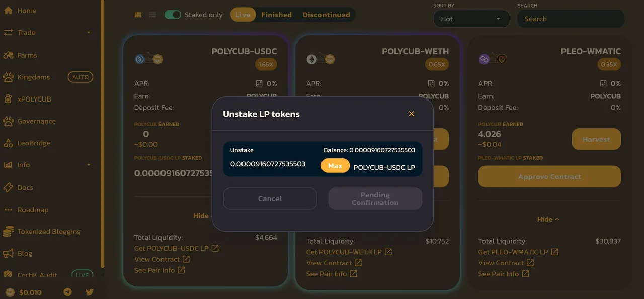
Task: Toggle the Staked only switch
Action: [x=173, y=15]
